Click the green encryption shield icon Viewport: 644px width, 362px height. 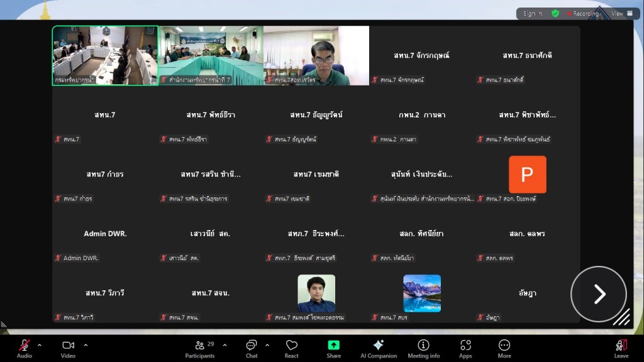tap(555, 14)
